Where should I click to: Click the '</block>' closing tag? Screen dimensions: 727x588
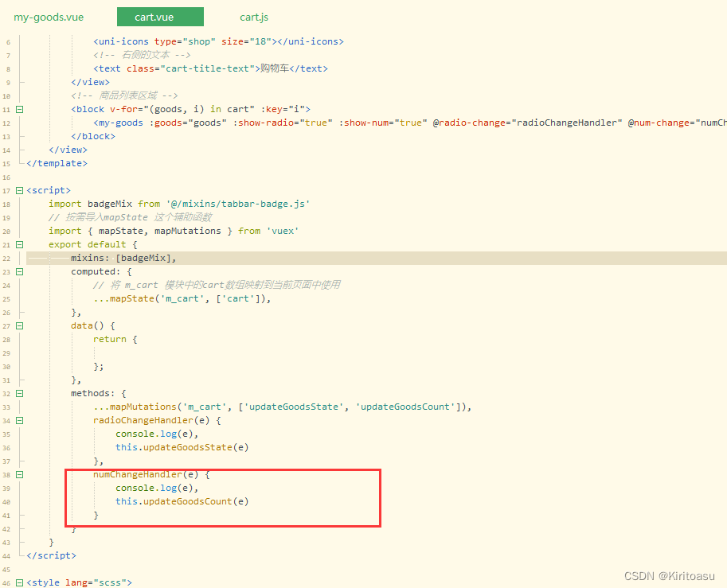pyautogui.click(x=93, y=137)
